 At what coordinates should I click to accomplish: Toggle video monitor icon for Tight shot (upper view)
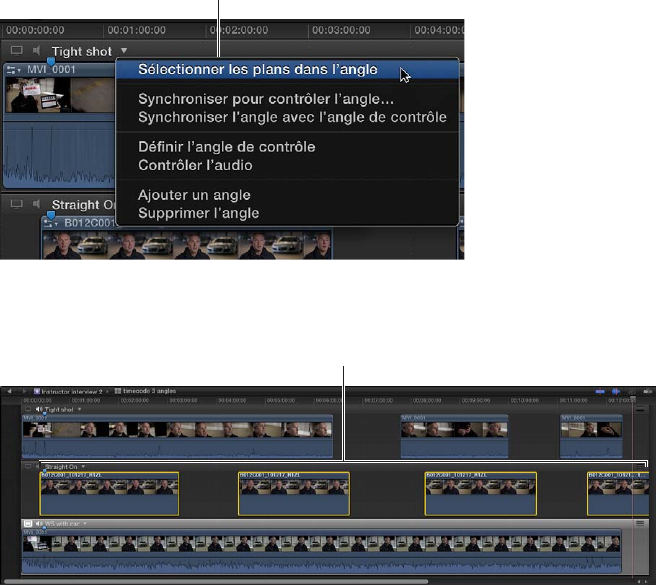point(16,51)
